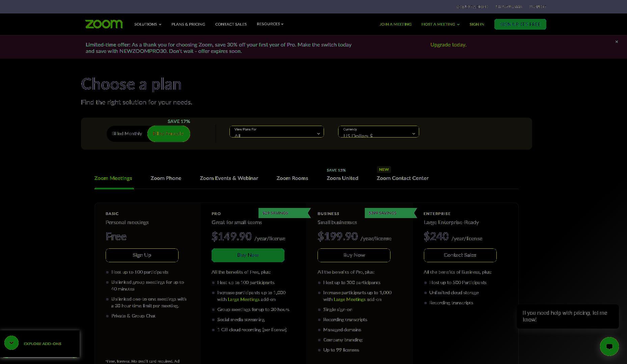Image resolution: width=627 pixels, height=364 pixels.
Task: Click the phone number in top bar
Action: (509, 7)
